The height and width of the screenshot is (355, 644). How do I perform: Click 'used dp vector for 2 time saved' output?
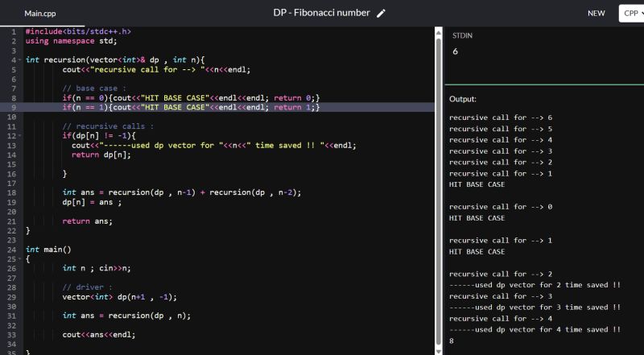[535, 285]
